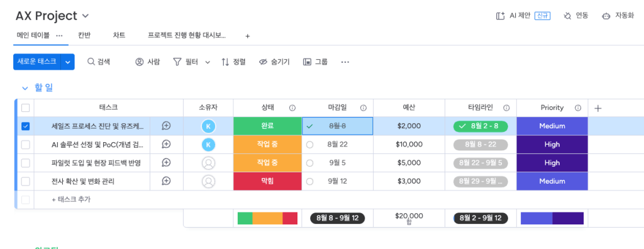Viewport: 644px width, 249px height.
Task: Open 새로운 태스크 dropdown arrow
Action: pos(68,62)
